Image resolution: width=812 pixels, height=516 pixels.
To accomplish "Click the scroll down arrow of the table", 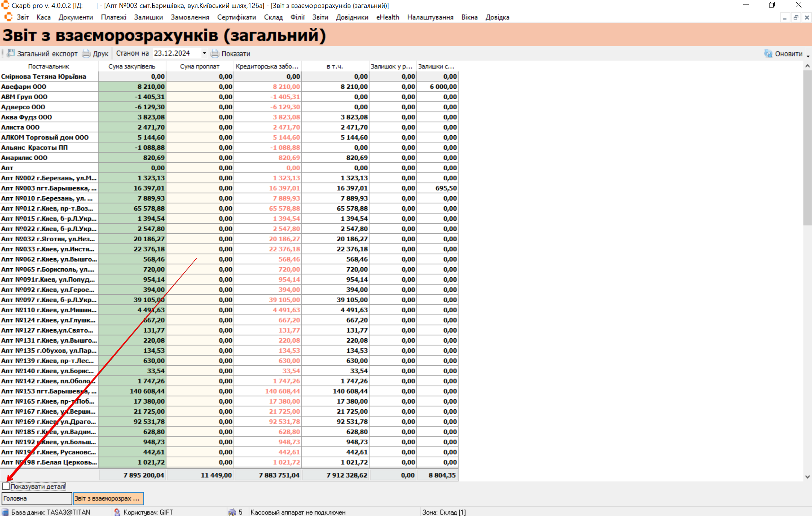I will click(x=807, y=477).
